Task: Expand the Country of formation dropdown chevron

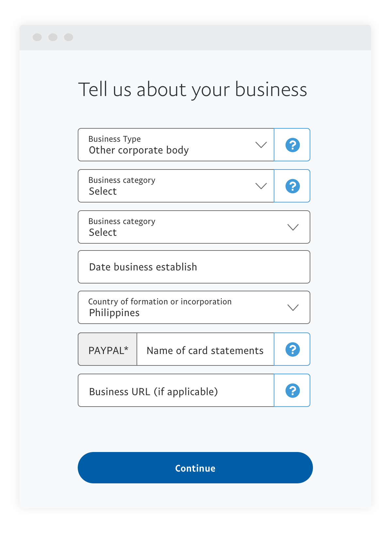Action: [x=293, y=307]
